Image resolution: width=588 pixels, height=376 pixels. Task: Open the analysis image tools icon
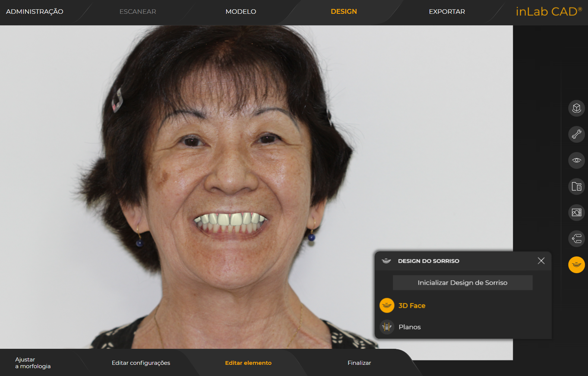click(576, 213)
